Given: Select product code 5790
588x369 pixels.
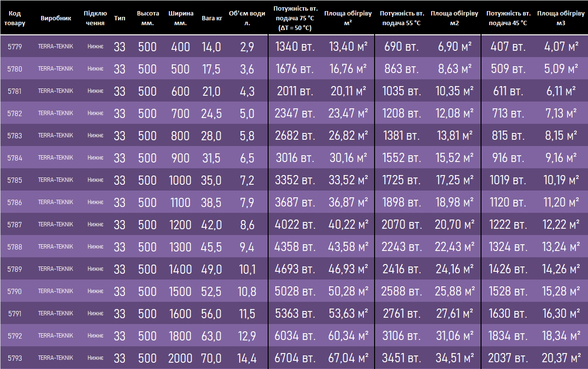Looking at the screenshot, I should (15, 292).
